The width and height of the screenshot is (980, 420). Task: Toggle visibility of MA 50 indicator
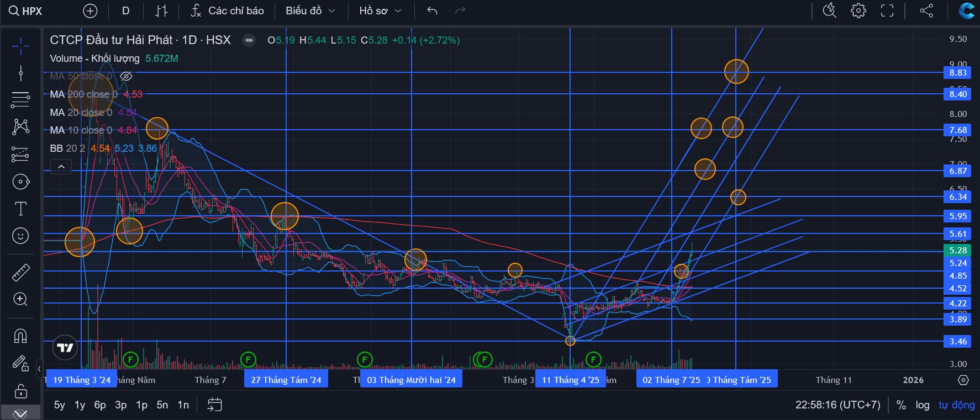click(127, 76)
